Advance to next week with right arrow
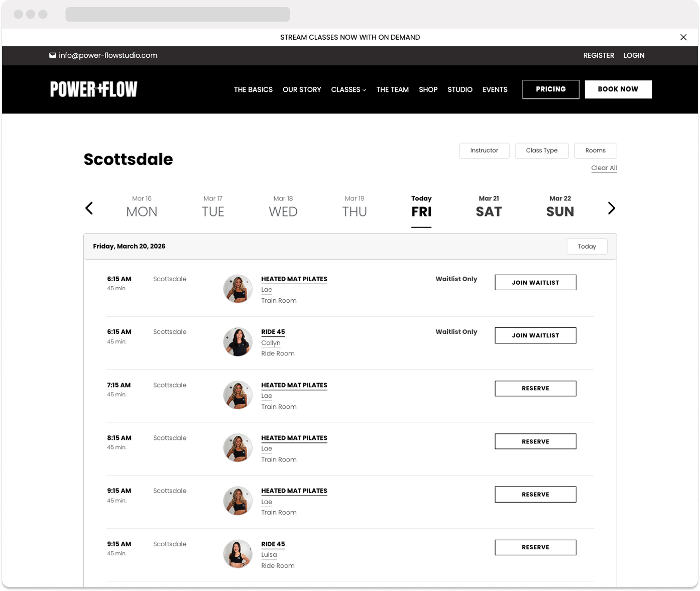This screenshot has width=700, height=591. point(611,208)
